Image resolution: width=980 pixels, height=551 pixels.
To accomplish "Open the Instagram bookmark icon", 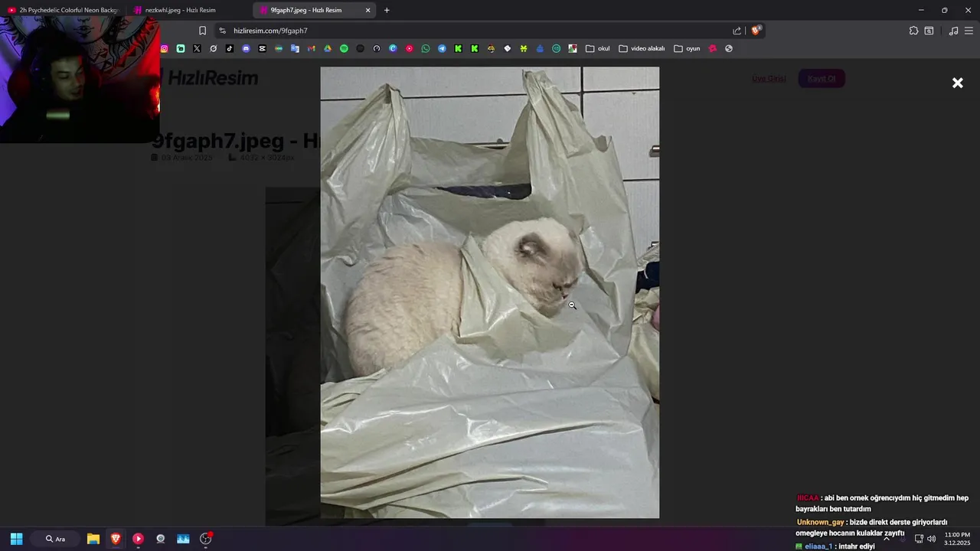I will click(164, 48).
